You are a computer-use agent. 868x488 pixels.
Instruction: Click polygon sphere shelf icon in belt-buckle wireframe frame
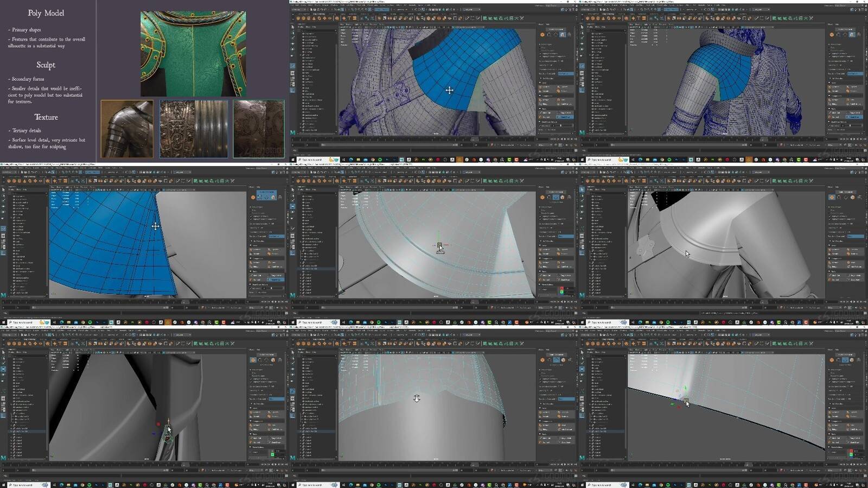(298, 18)
